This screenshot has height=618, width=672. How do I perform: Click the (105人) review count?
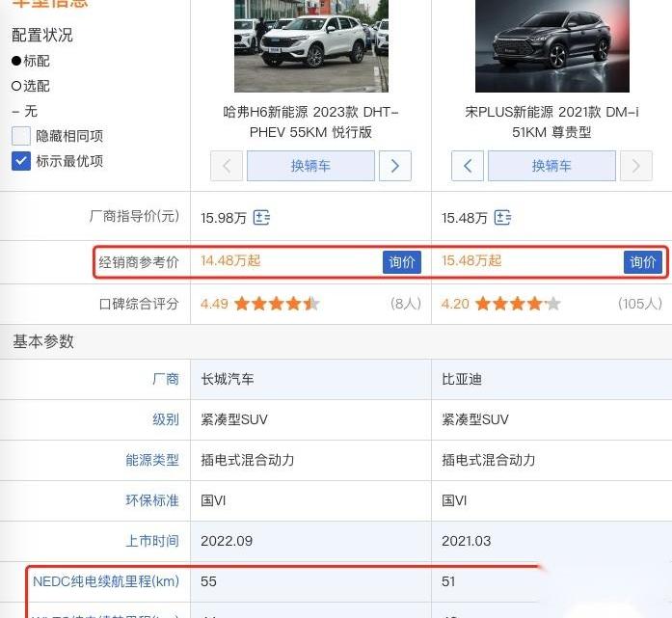point(640,304)
